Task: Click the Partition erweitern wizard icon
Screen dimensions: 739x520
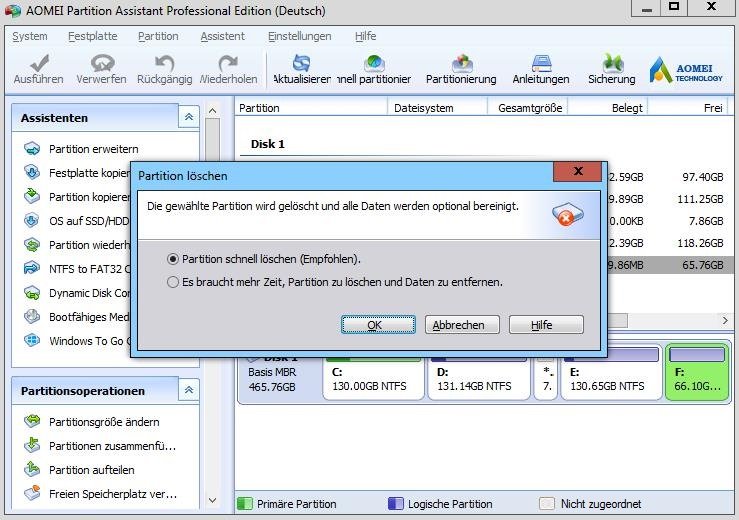Action: [x=32, y=149]
